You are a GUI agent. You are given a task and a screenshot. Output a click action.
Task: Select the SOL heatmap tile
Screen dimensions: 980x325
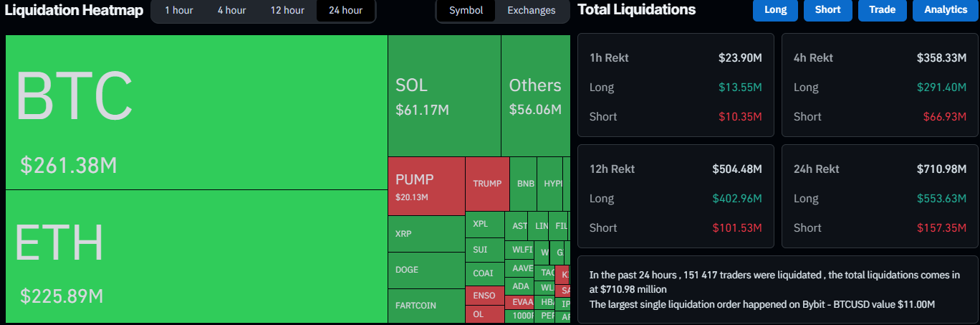click(x=444, y=96)
